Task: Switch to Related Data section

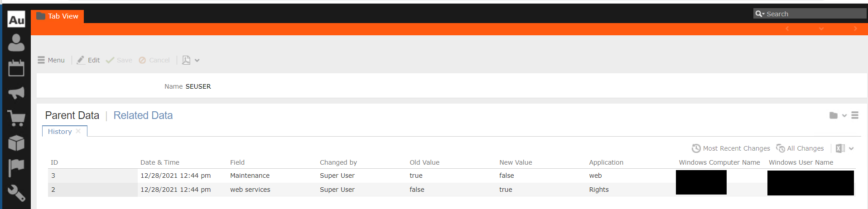Action: point(143,115)
